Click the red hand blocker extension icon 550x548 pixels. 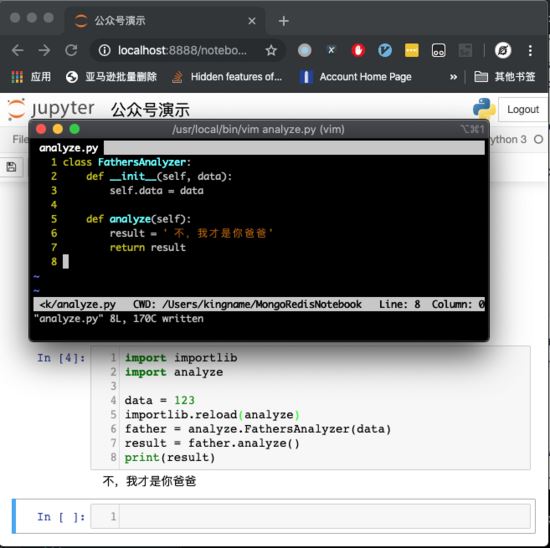click(x=358, y=51)
